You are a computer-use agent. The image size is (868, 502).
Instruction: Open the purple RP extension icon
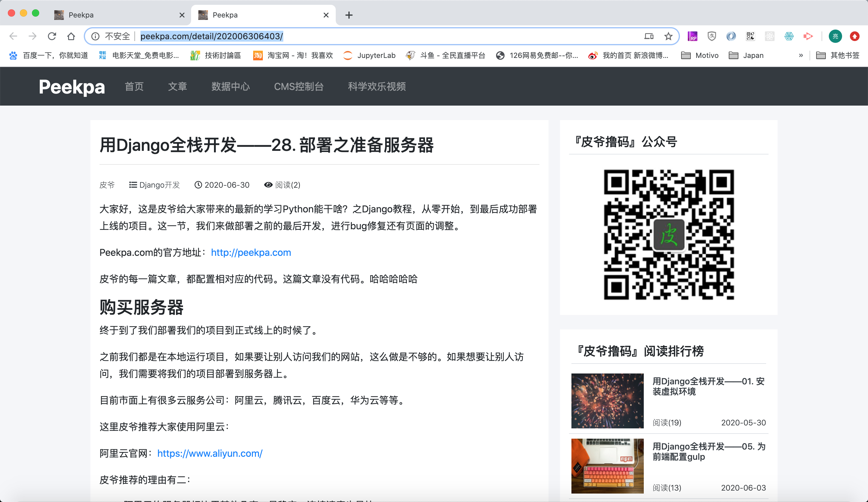pyautogui.click(x=692, y=36)
